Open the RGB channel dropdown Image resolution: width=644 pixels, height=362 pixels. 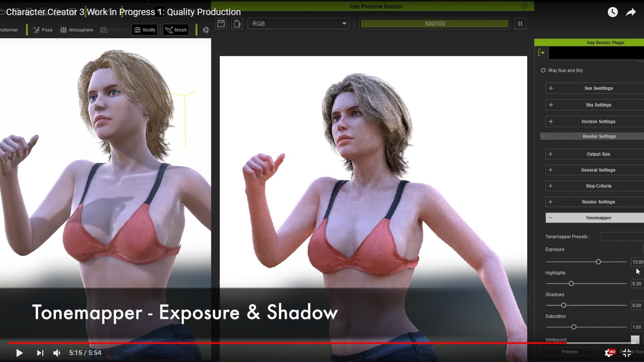coord(298,23)
